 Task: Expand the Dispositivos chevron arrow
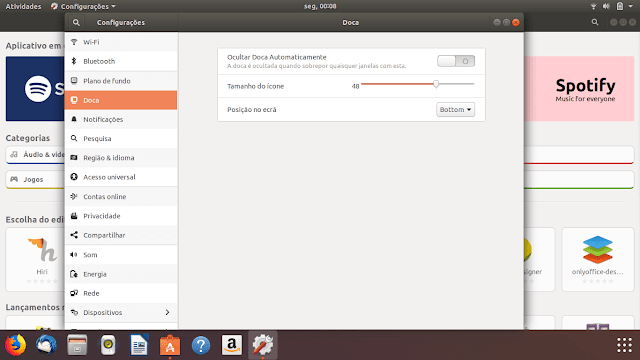click(x=167, y=312)
